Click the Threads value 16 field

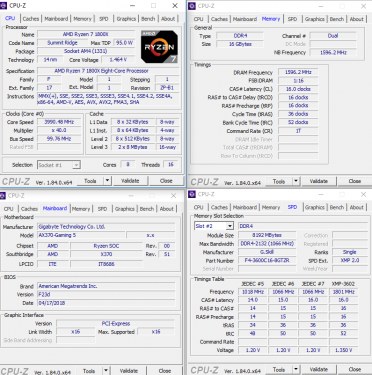pos(171,165)
